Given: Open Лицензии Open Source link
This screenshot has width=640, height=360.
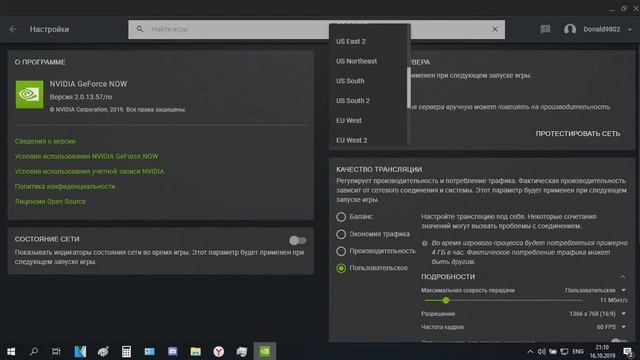Looking at the screenshot, I should point(50,202).
